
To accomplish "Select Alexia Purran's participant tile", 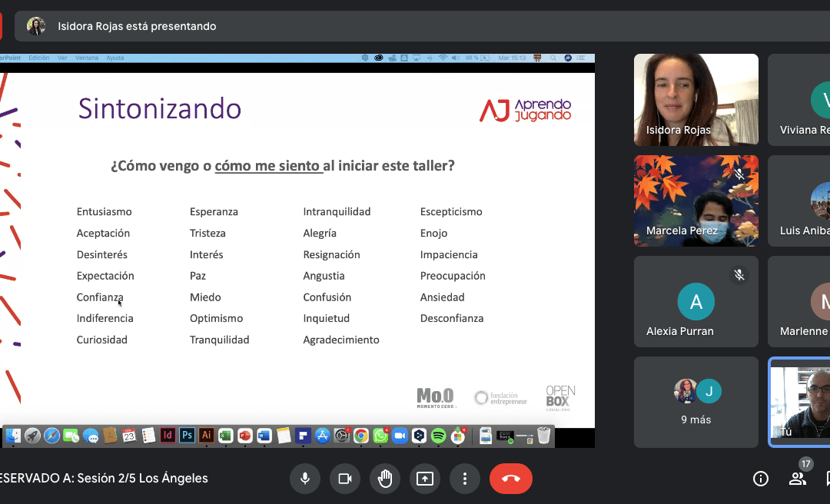I will click(x=696, y=302).
